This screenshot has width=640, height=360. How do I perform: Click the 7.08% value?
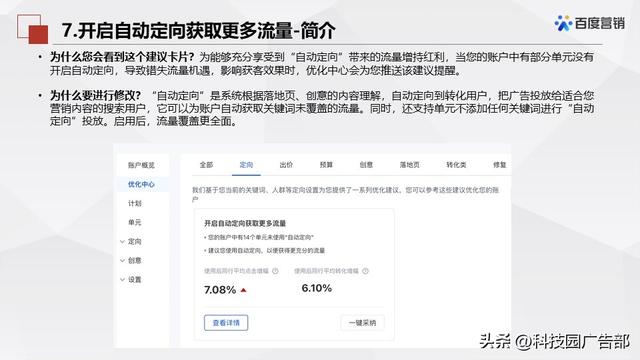220,290
